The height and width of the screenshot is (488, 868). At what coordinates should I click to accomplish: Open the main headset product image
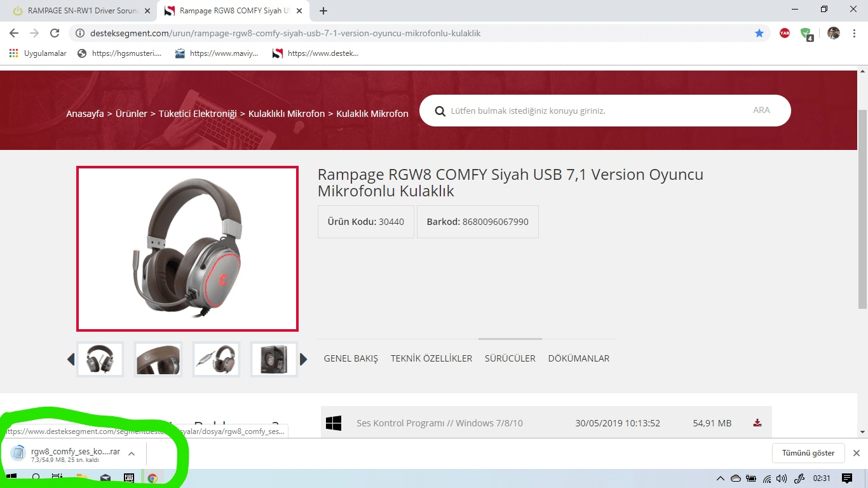tap(187, 249)
